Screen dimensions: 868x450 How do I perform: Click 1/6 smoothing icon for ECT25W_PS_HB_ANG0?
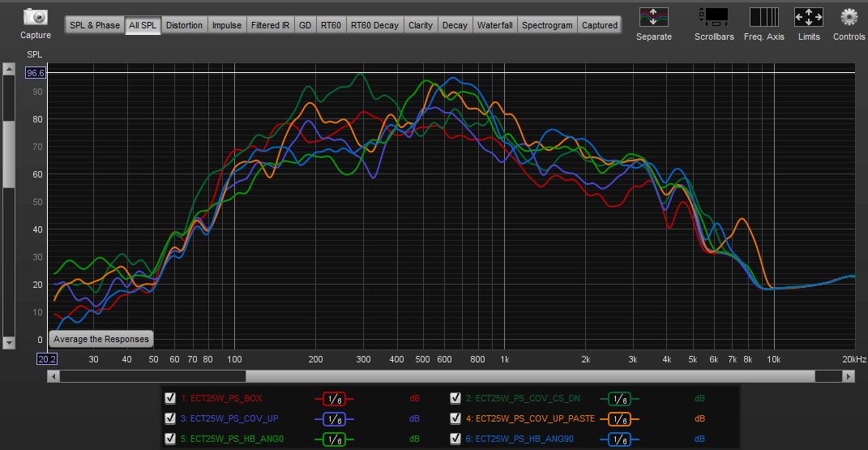pyautogui.click(x=335, y=439)
